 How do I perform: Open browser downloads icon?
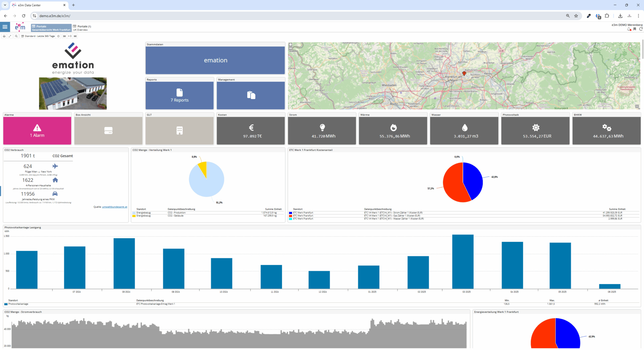pyautogui.click(x=620, y=16)
